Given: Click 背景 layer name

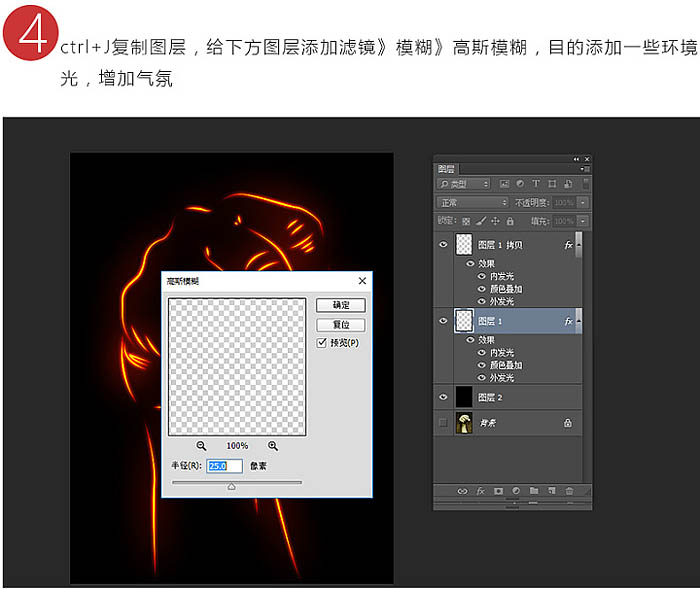Looking at the screenshot, I should point(488,423).
